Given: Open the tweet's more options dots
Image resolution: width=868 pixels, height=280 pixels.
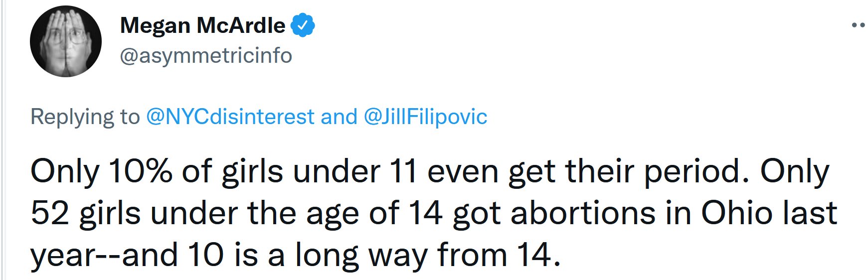Looking at the screenshot, I should [x=859, y=25].
